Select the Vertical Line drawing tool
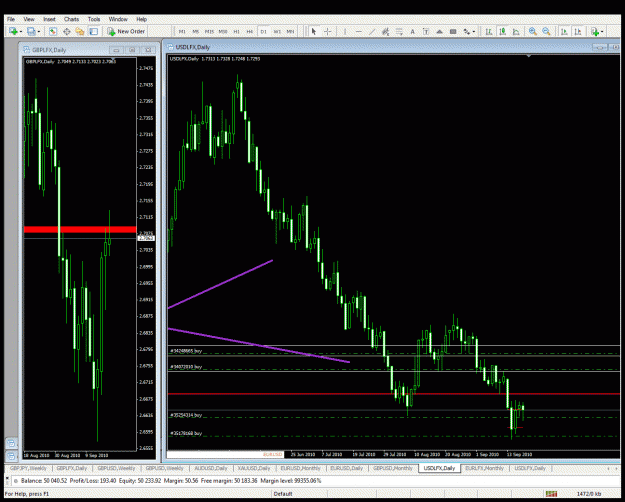625x502 pixels. click(345, 31)
